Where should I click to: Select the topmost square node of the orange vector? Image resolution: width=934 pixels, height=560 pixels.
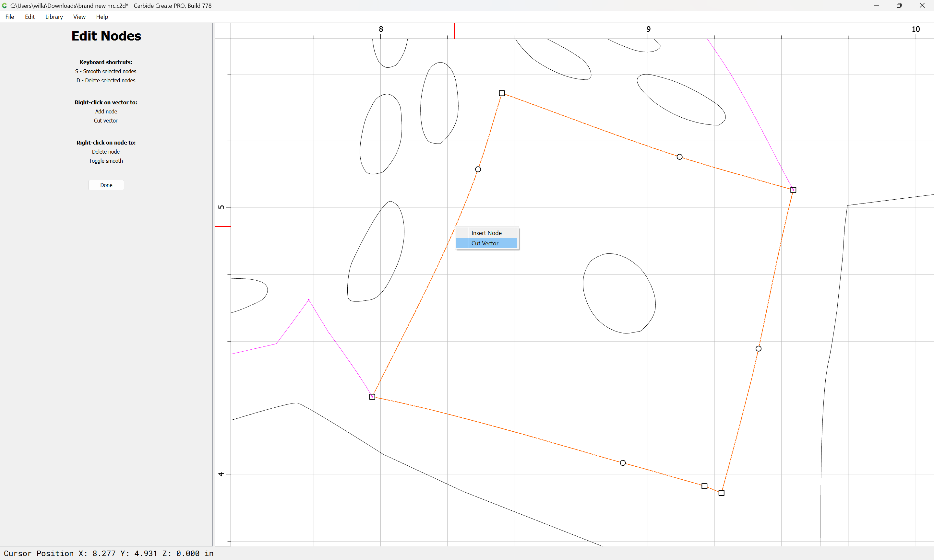(502, 93)
